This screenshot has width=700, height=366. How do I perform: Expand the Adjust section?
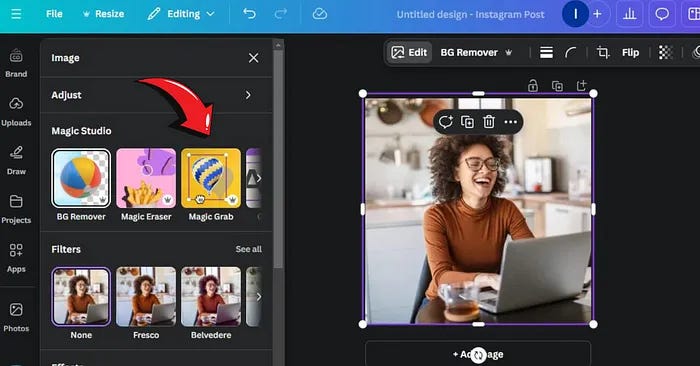click(156, 95)
